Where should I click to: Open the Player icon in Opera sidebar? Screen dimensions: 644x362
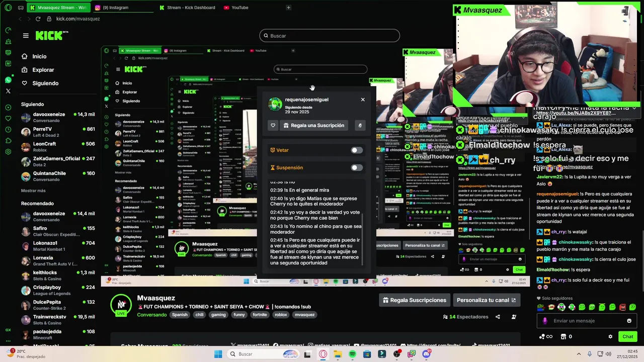pyautogui.click(x=8, y=107)
